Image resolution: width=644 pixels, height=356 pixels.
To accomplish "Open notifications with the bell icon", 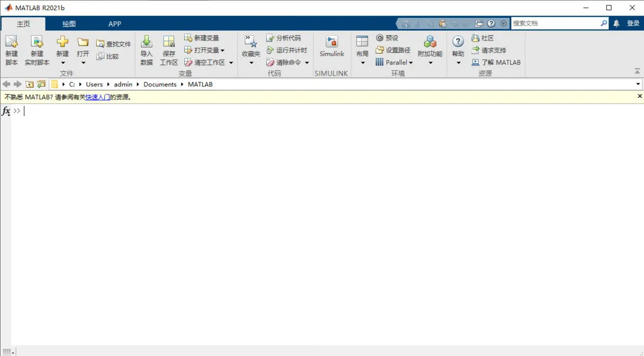I will [616, 24].
